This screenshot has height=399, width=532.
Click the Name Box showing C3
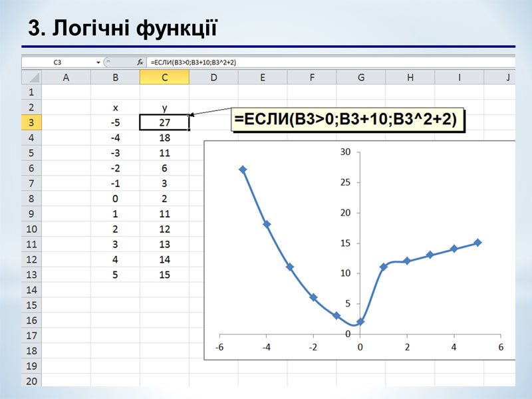[x=59, y=62]
